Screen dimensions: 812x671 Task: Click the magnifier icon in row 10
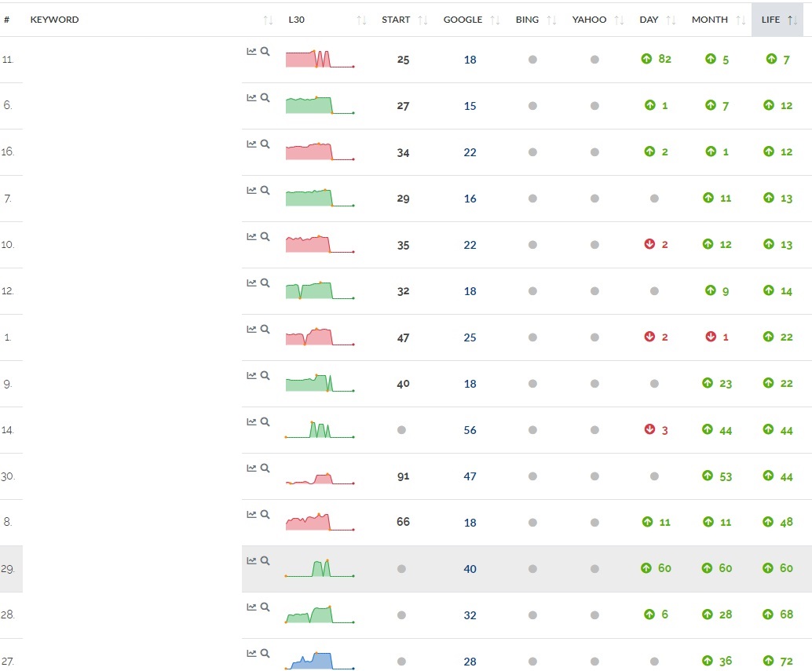click(x=265, y=236)
